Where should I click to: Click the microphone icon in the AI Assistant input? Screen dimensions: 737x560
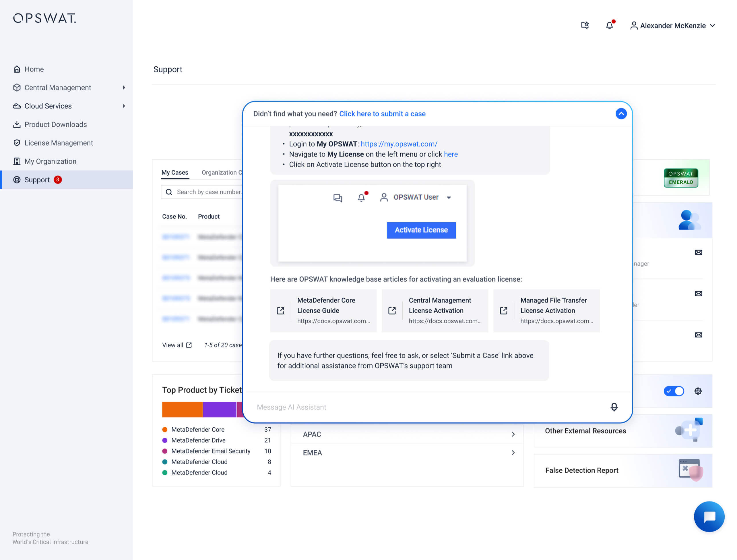click(x=614, y=407)
